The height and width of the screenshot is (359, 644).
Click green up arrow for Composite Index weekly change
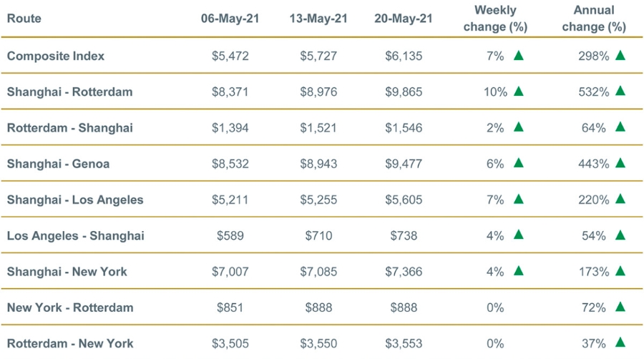pyautogui.click(x=519, y=55)
